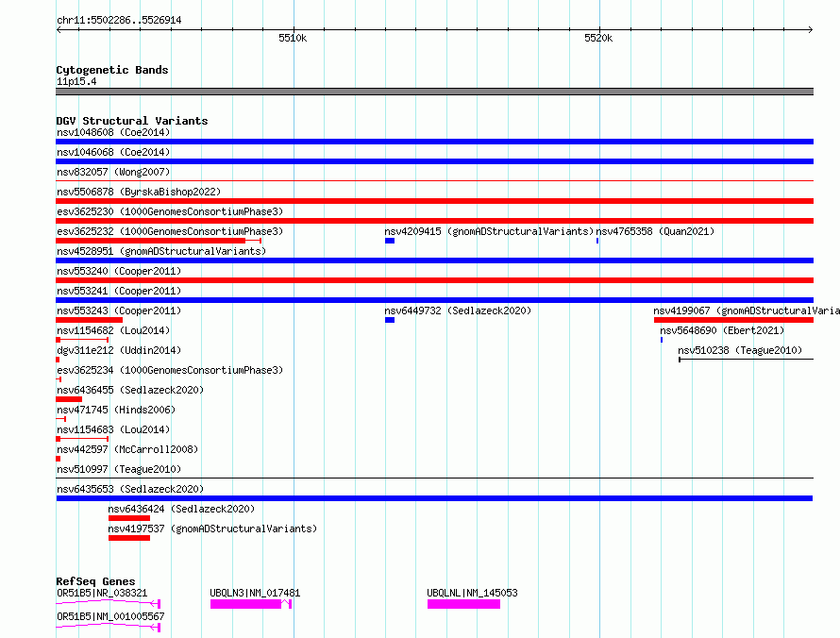The width and height of the screenshot is (840, 638).
Task: Open the dgv311e212 (Uddin2014) label
Action: [119, 350]
